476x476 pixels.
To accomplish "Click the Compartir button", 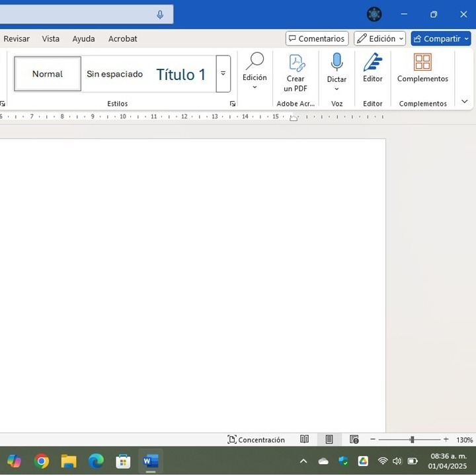I will click(440, 38).
